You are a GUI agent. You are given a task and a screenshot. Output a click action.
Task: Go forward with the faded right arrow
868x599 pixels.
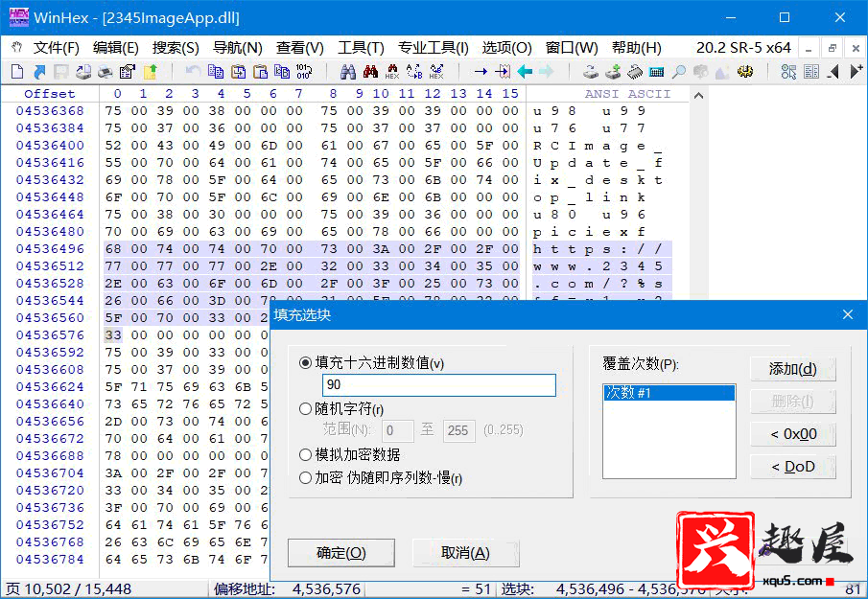547,71
